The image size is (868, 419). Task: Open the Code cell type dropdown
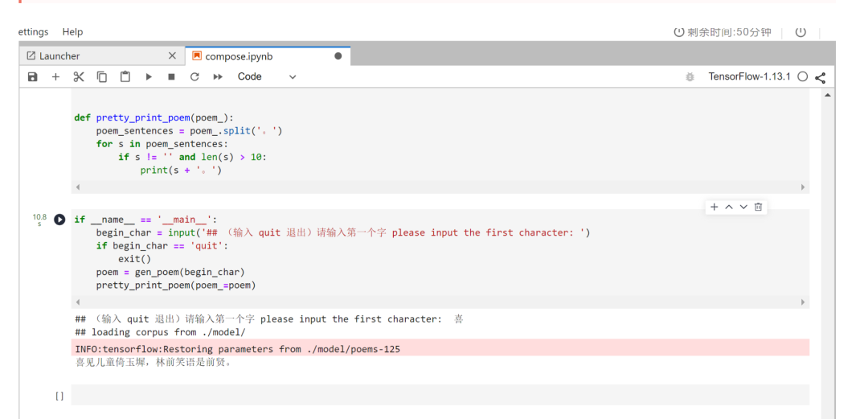267,77
